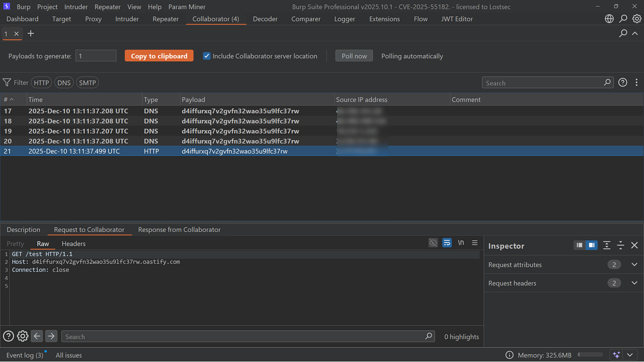This screenshot has height=362, width=644.
Task: Sort the table by the # column
Action: point(13,99)
